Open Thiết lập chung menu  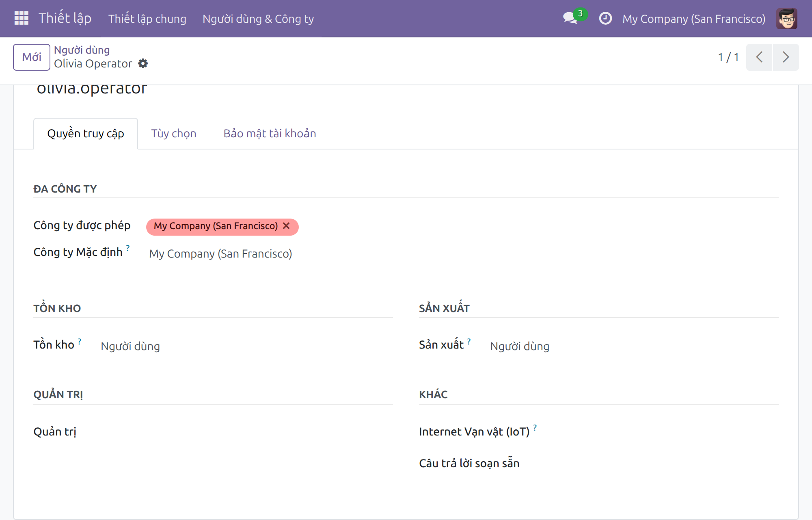[147, 19]
